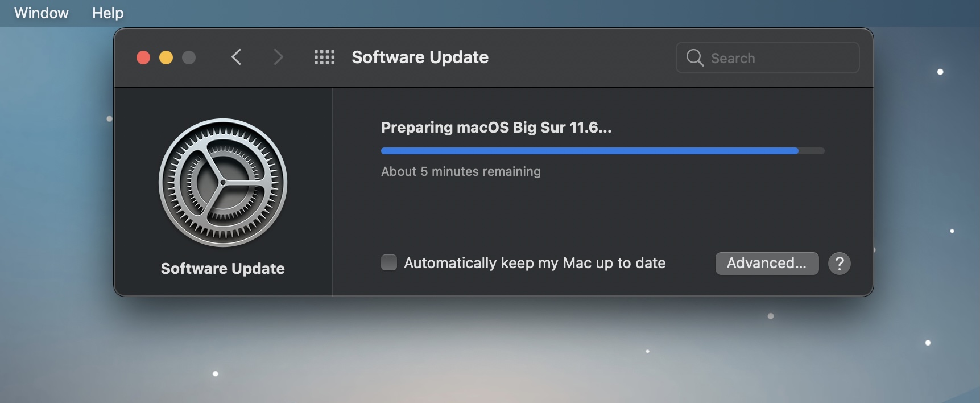Show all preferences via the grid icon

tap(324, 57)
